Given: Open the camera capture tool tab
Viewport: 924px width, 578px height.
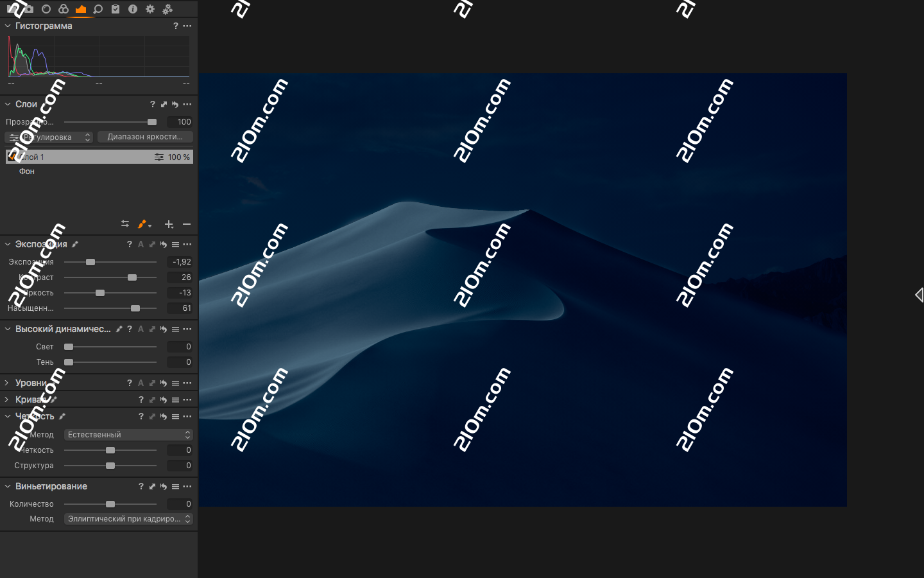Looking at the screenshot, I should tap(28, 9).
